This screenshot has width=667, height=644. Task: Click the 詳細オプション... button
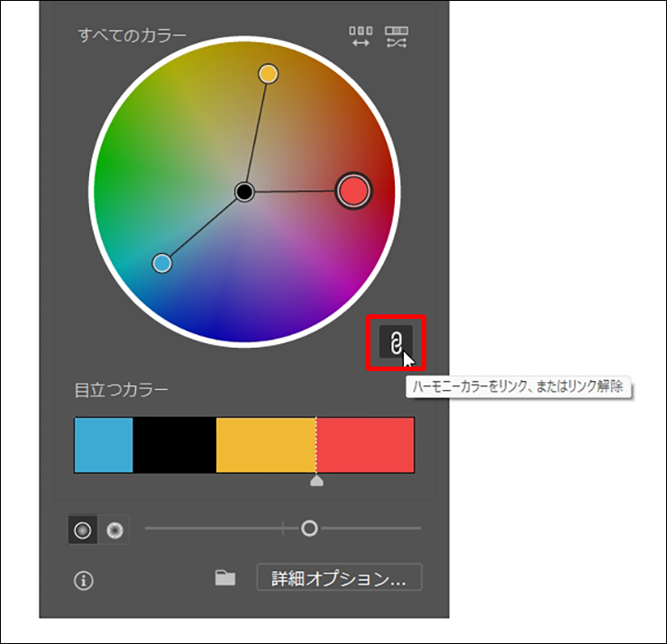tap(339, 578)
